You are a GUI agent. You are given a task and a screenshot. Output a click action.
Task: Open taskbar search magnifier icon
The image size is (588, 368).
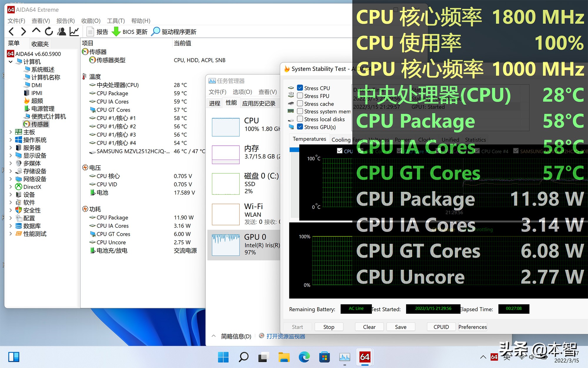(243, 357)
